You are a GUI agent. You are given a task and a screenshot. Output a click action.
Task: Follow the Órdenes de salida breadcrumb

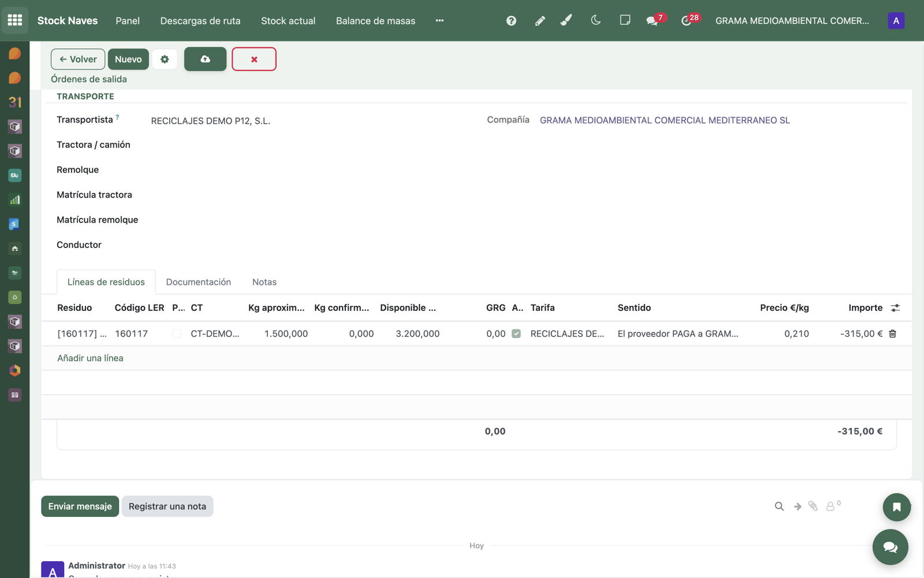89,79
